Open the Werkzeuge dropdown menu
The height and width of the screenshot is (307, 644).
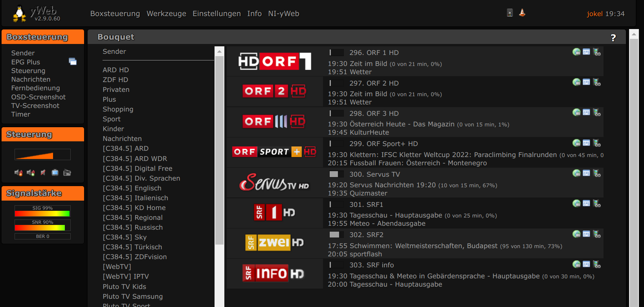[x=166, y=14]
